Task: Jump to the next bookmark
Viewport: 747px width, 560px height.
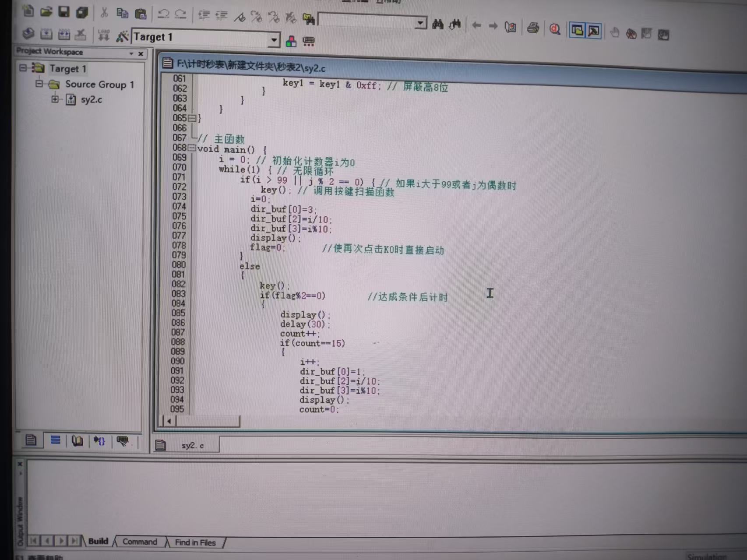Action: pyautogui.click(x=257, y=17)
